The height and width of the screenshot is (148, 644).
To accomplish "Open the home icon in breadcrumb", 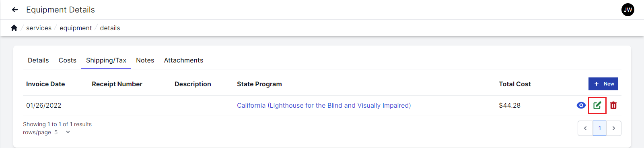I will tap(14, 28).
